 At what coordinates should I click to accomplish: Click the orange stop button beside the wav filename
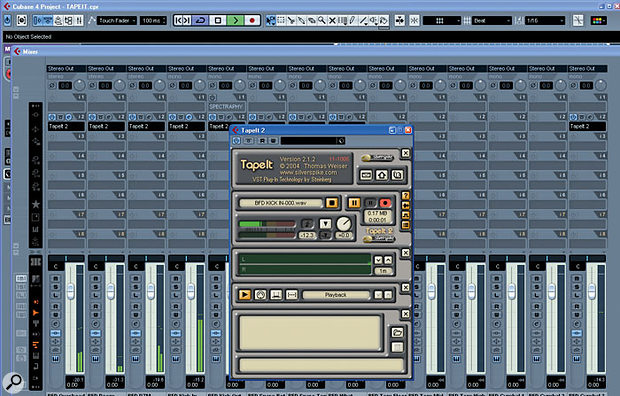point(332,203)
